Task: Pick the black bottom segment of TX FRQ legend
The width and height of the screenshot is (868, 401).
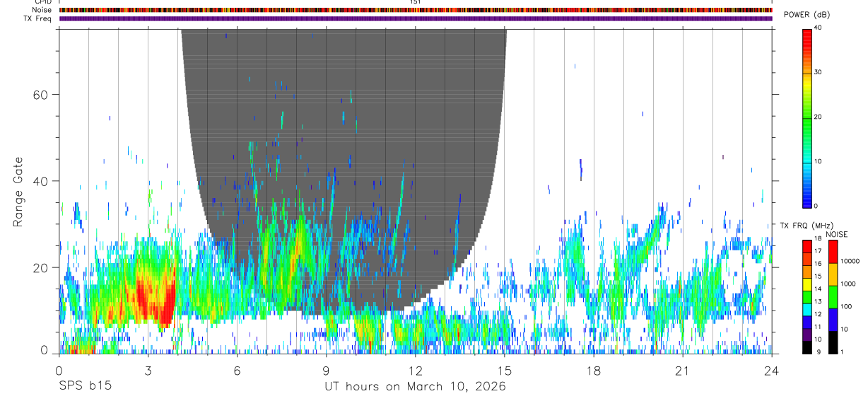Action: tap(807, 347)
